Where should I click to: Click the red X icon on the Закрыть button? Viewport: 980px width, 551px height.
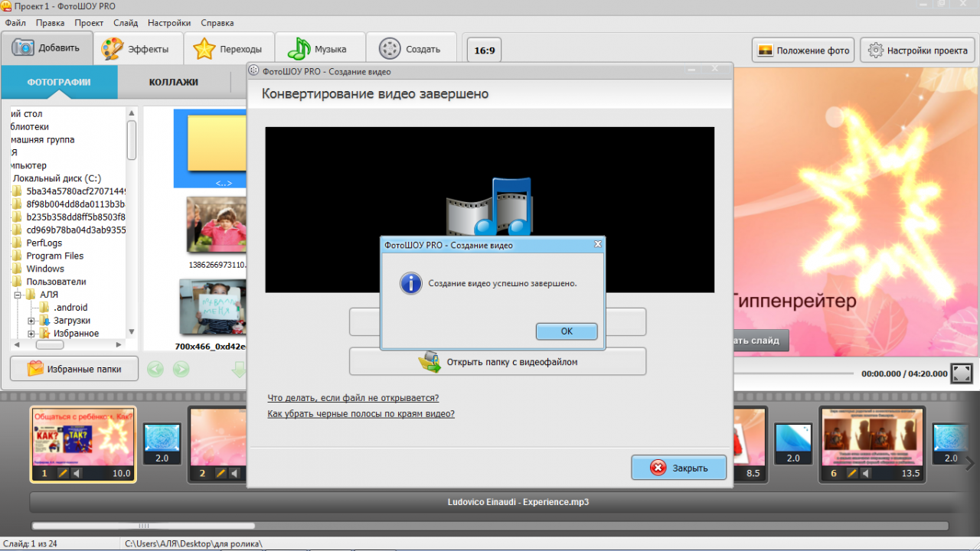(x=658, y=468)
